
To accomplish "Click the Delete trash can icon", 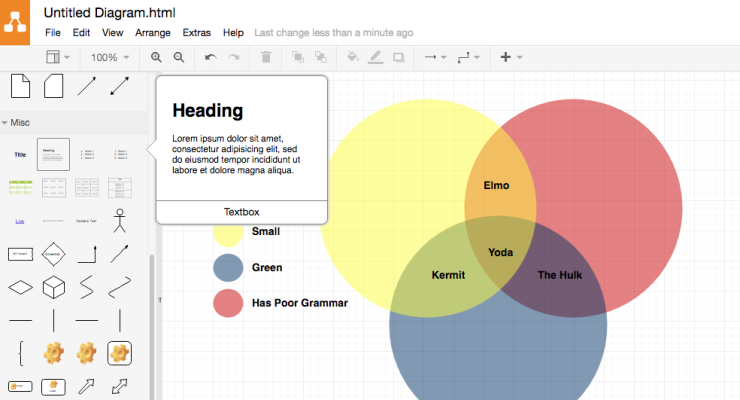I will coord(266,58).
